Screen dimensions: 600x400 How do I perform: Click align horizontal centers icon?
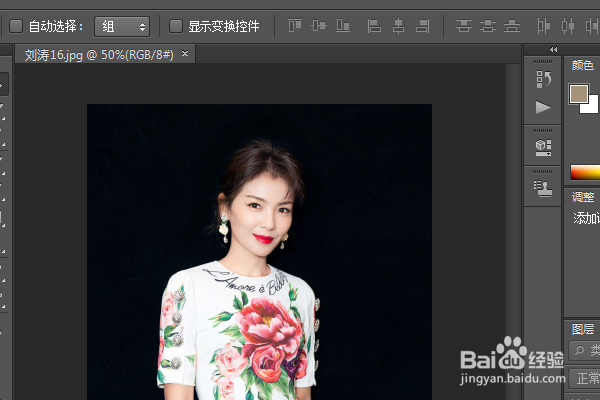click(x=398, y=26)
